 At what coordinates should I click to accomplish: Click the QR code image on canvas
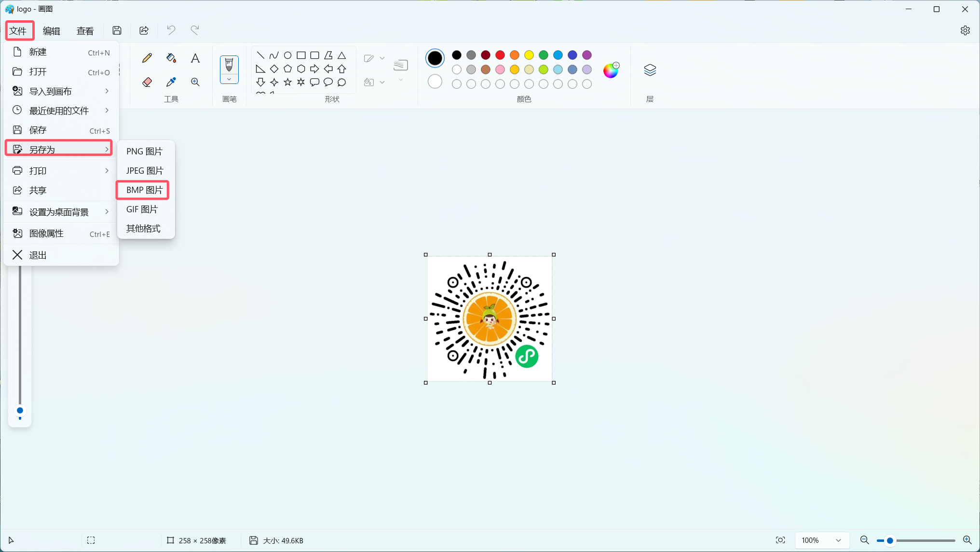point(490,318)
